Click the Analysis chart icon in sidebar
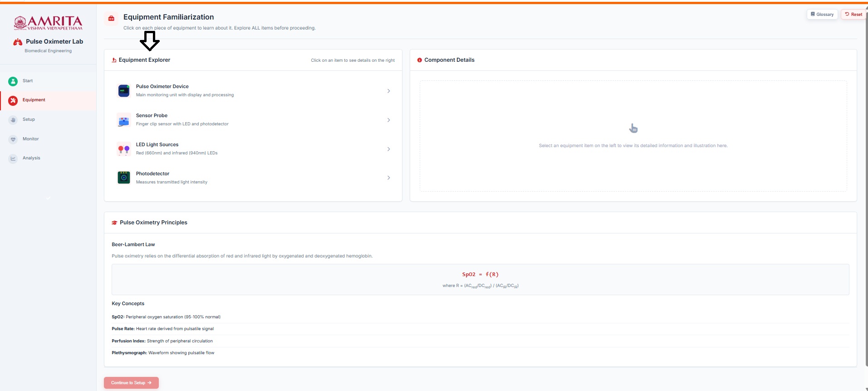The image size is (868, 391). [13, 158]
